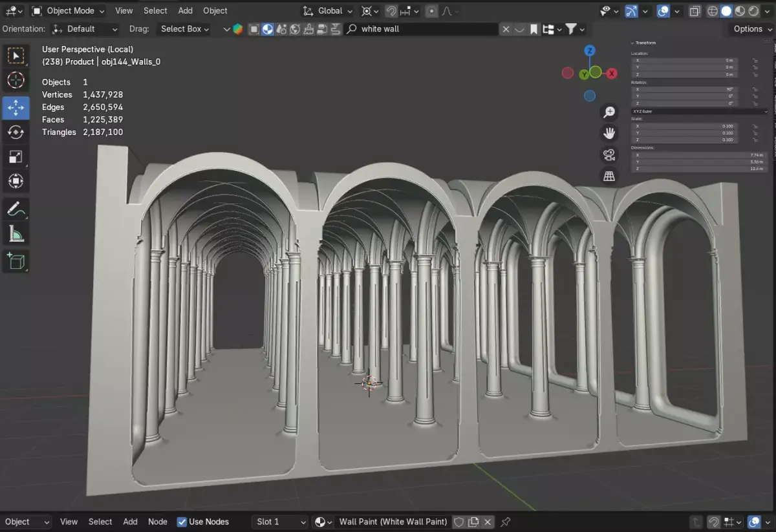Screen dimensions: 776x532
Task: Pick the combined Transform tool
Action: pyautogui.click(x=16, y=182)
